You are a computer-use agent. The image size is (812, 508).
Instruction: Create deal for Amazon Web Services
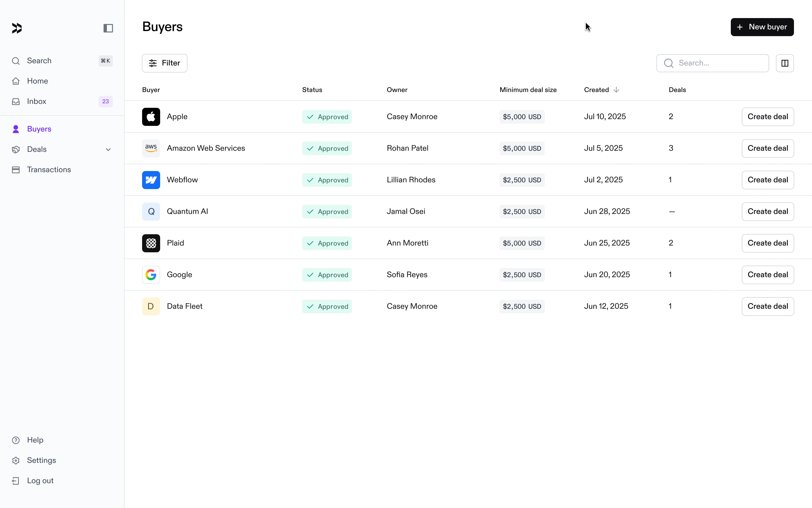(768, 148)
